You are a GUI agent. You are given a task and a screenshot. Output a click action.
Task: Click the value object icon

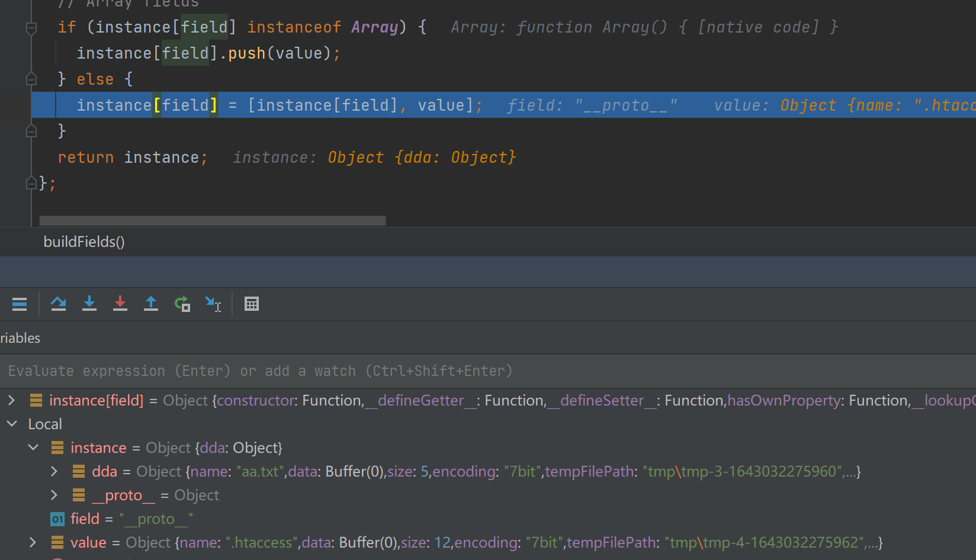click(57, 542)
